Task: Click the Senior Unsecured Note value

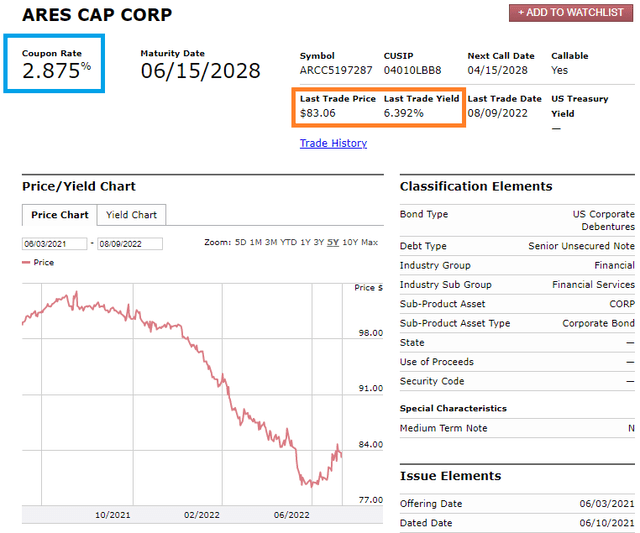Action: (x=581, y=246)
